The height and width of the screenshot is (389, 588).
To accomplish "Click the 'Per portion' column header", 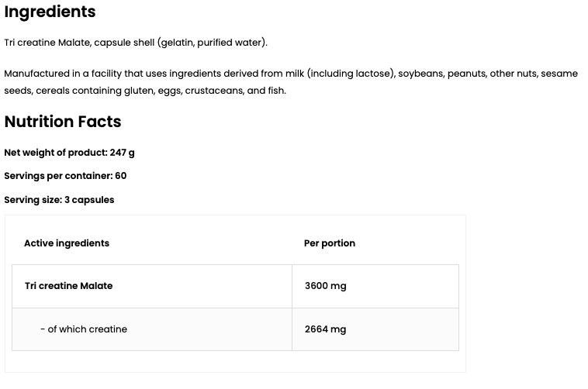I will (330, 243).
